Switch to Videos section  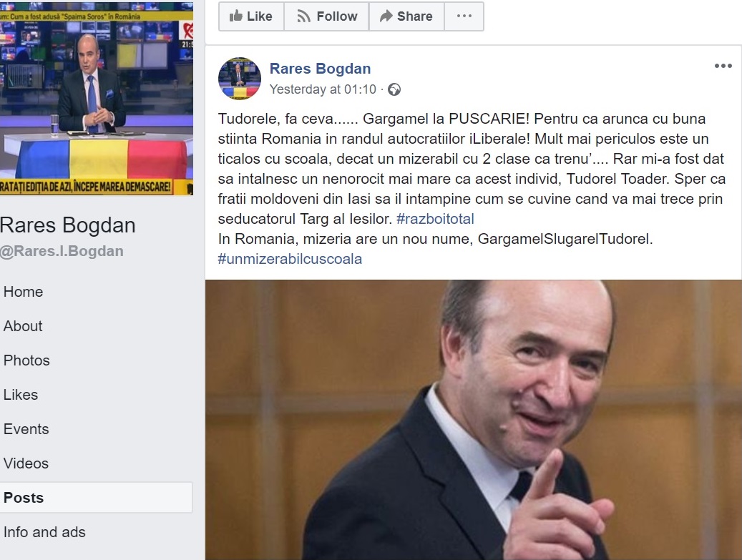26,463
